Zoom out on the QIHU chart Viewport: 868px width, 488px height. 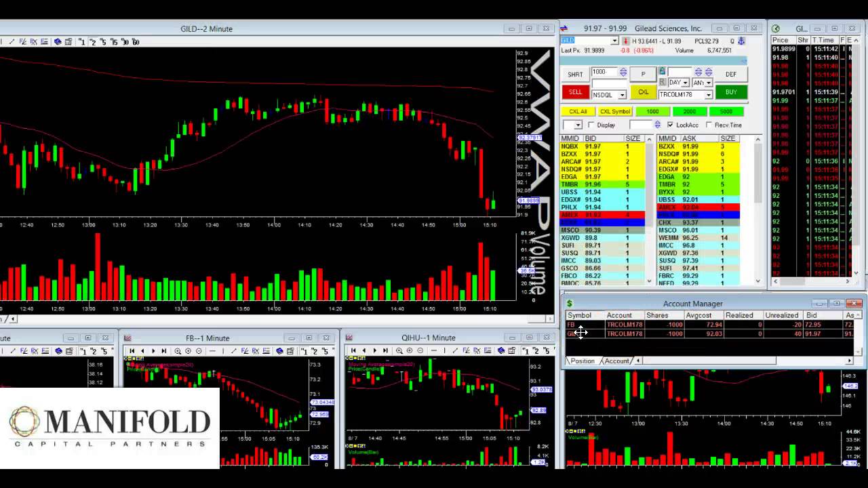point(420,351)
